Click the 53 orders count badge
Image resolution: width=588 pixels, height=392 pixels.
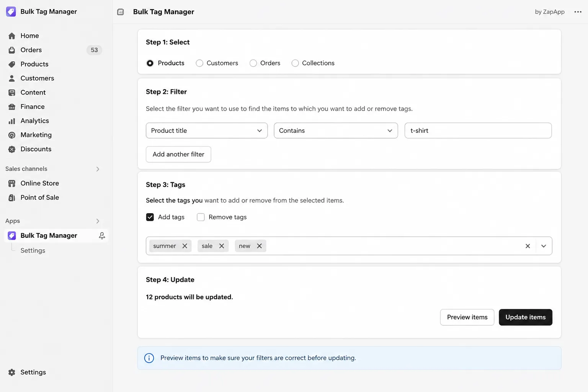[94, 50]
